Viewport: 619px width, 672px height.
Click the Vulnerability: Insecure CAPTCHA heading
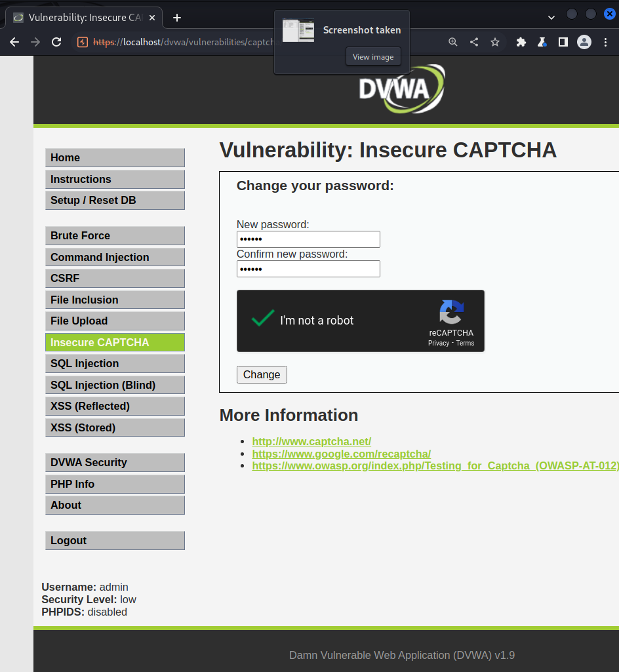pyautogui.click(x=388, y=150)
